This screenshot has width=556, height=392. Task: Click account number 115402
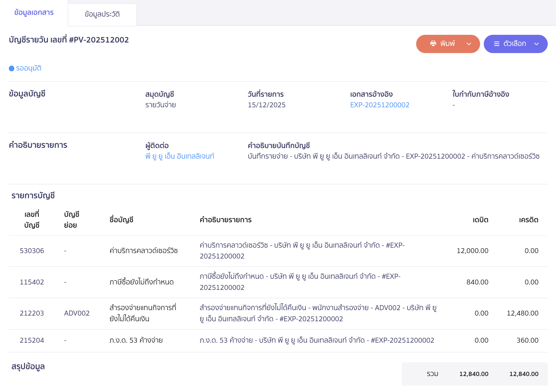point(32,282)
